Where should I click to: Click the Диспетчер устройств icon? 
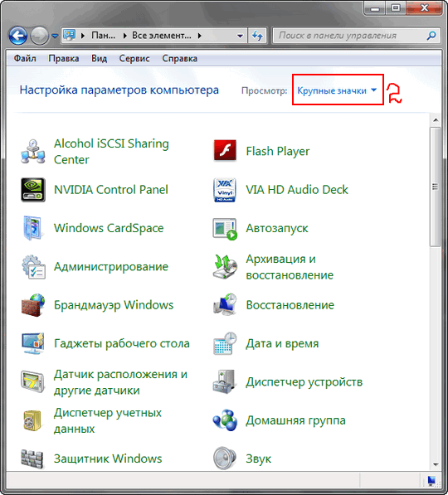point(225,382)
